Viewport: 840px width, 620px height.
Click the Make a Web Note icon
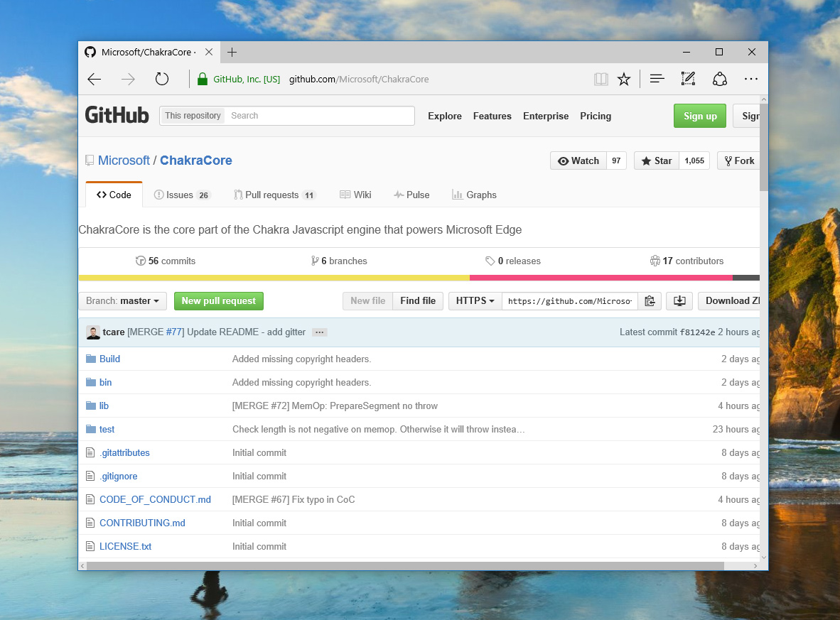pyautogui.click(x=688, y=80)
